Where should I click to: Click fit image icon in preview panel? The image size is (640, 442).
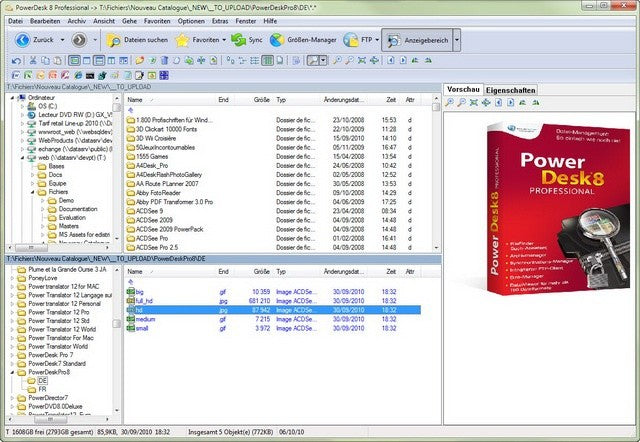473,103
